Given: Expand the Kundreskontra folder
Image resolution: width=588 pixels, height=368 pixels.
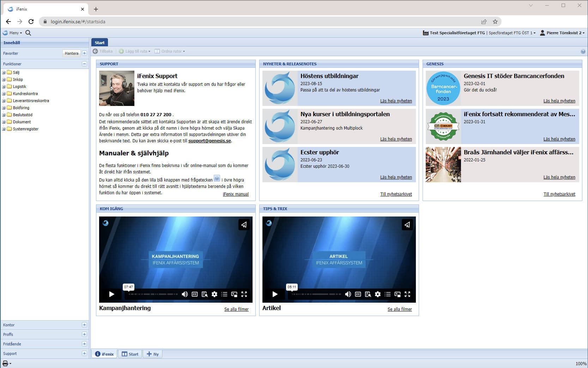Looking at the screenshot, I should tap(4, 94).
